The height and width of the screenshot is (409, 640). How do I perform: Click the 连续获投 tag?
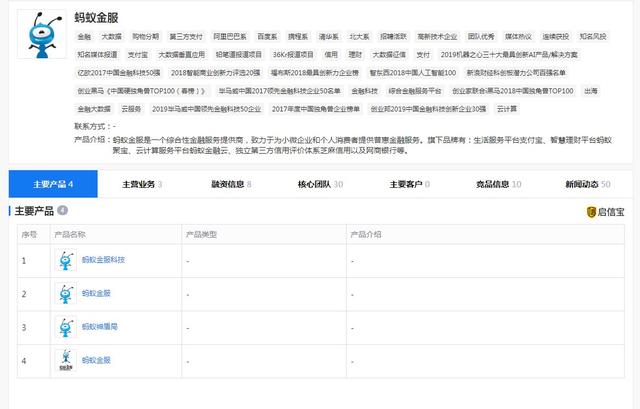556,37
